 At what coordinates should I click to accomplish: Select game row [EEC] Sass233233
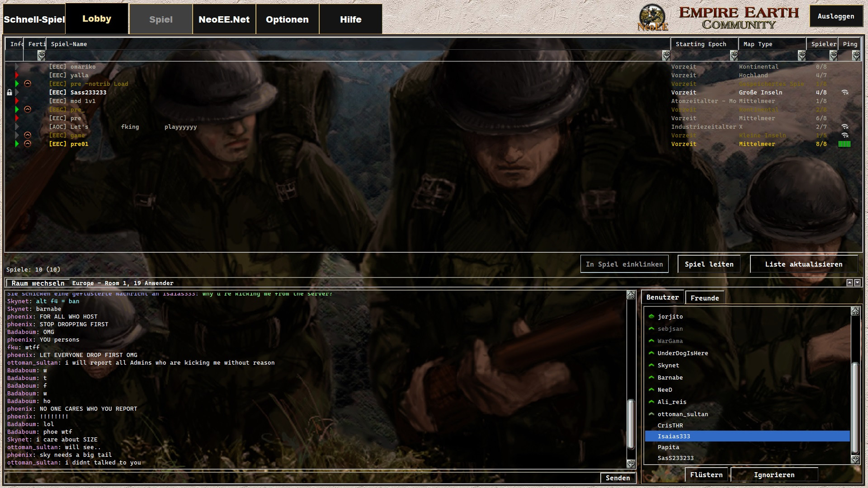(433, 92)
